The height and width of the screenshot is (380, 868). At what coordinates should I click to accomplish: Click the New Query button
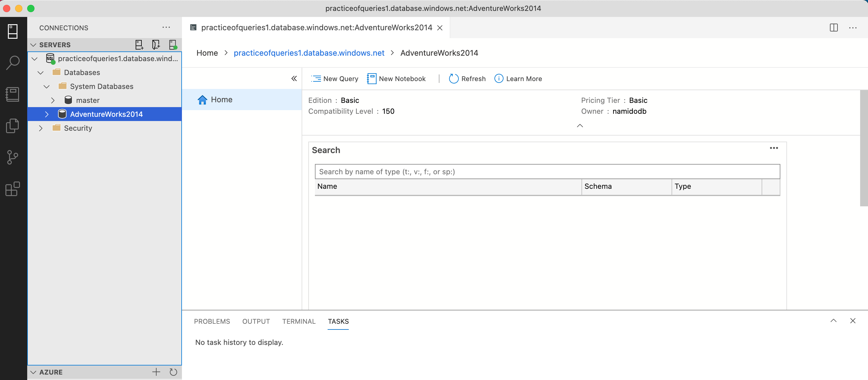(x=335, y=79)
